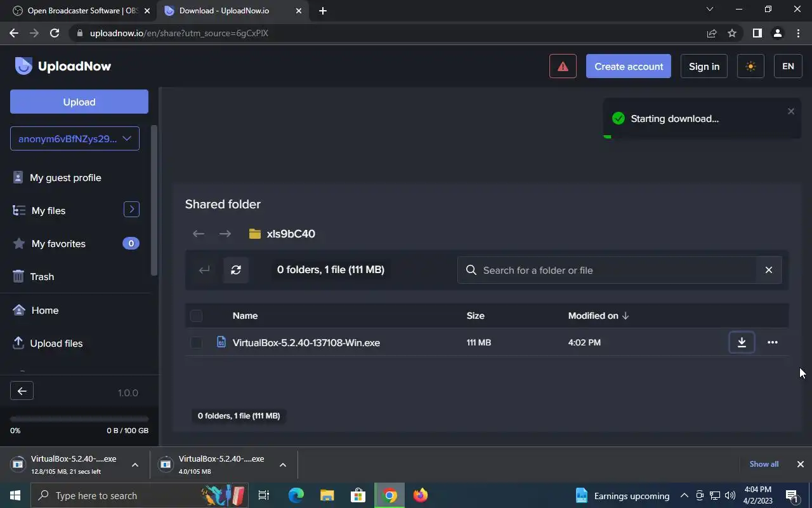Toggle browser side panel
The width and height of the screenshot is (812, 508).
tap(757, 33)
